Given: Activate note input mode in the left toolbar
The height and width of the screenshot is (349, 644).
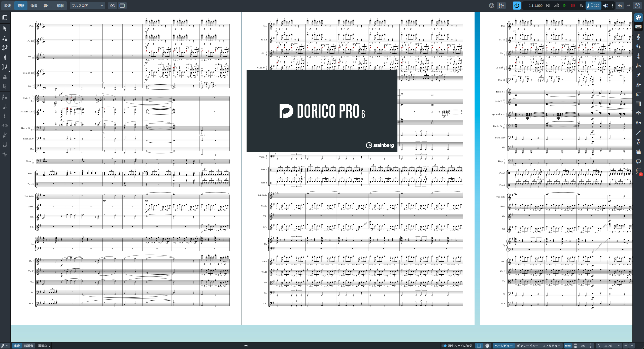Looking at the screenshot, I should pyautogui.click(x=5, y=38).
